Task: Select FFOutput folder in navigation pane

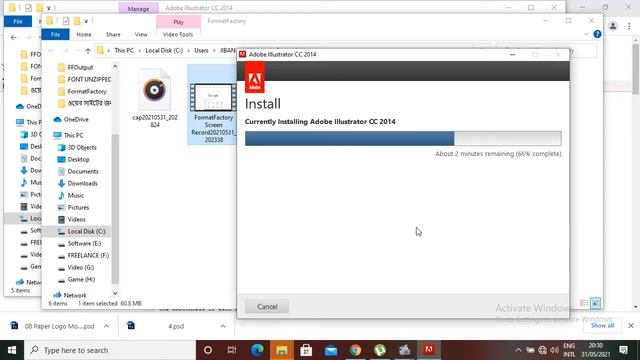Action: [80, 67]
